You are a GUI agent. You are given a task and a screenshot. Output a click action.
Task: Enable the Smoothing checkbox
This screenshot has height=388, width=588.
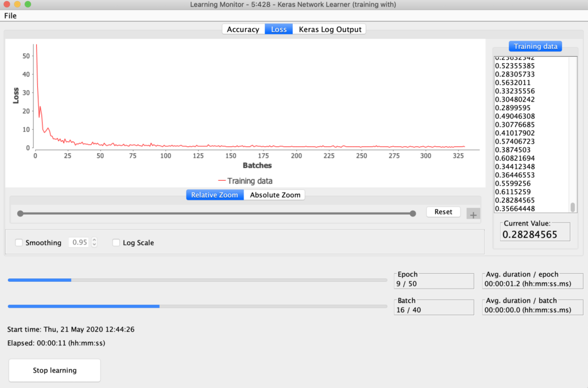19,243
